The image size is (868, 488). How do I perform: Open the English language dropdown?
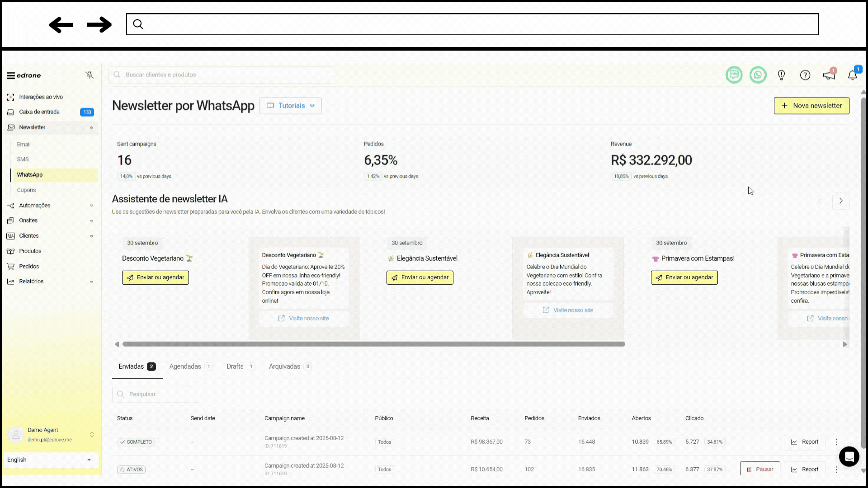(x=50, y=460)
